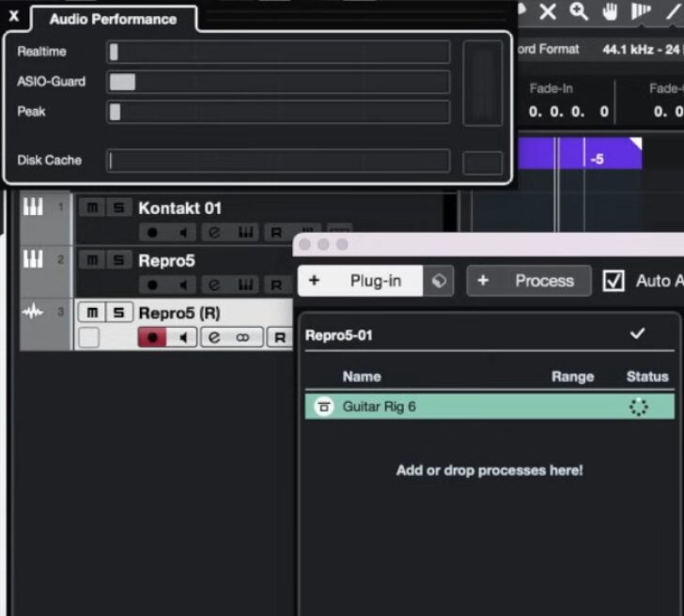
Task: Mute the Kontakt 01 track
Action: click(x=91, y=208)
